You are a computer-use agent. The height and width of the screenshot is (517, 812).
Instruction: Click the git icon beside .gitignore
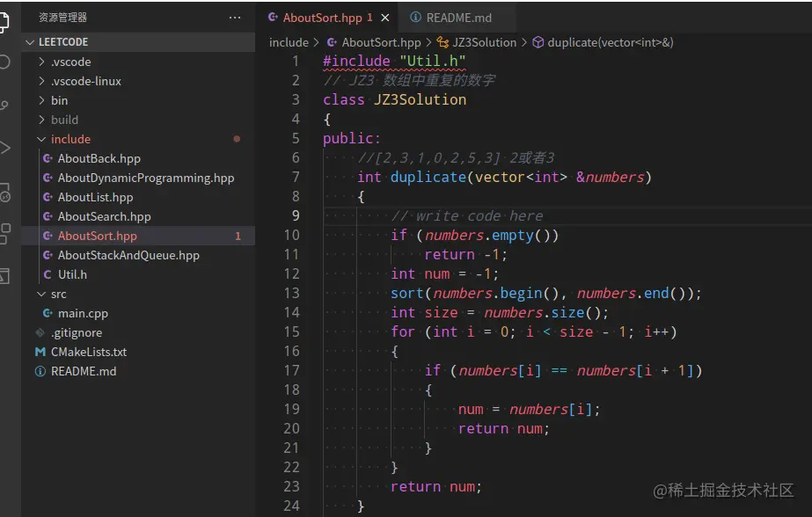(40, 332)
